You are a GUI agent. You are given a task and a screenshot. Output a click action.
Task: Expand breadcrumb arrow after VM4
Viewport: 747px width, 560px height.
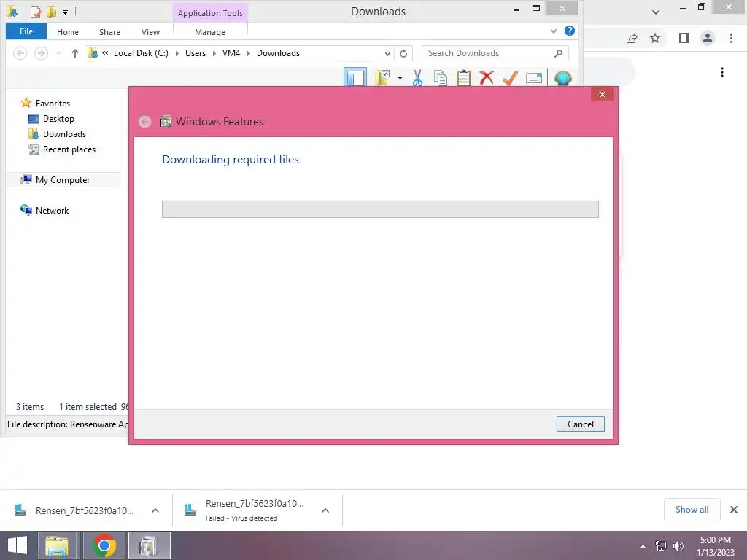click(x=248, y=53)
